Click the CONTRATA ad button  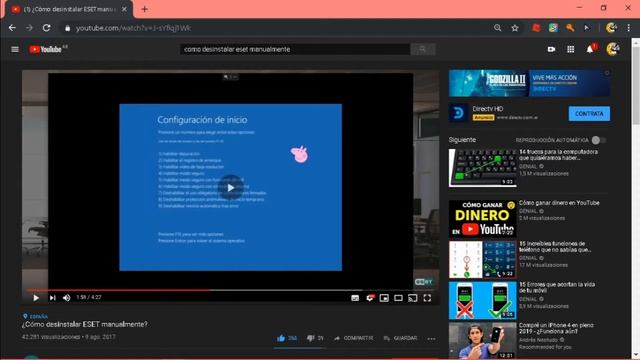pyautogui.click(x=589, y=113)
